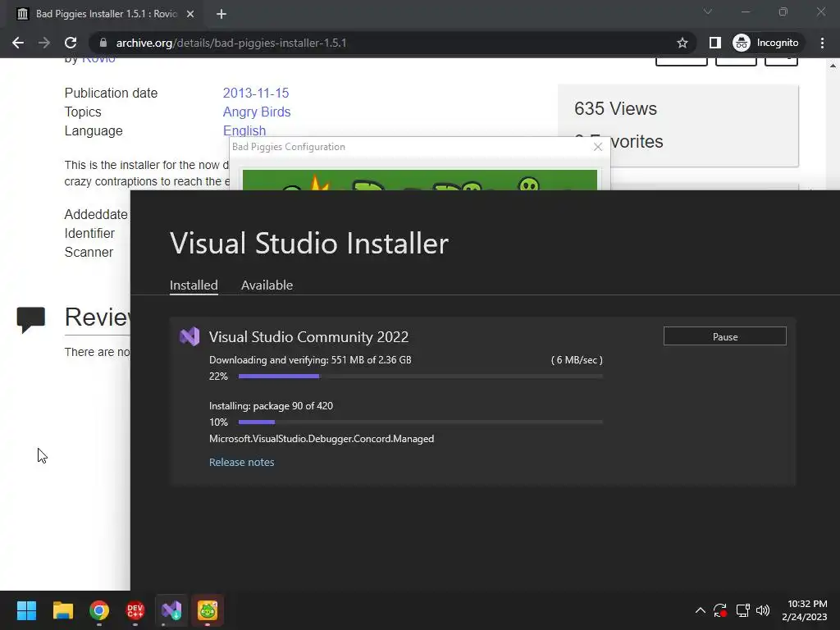Click the Reviews speech bubble icon
This screenshot has height=630, width=840.
click(x=31, y=320)
